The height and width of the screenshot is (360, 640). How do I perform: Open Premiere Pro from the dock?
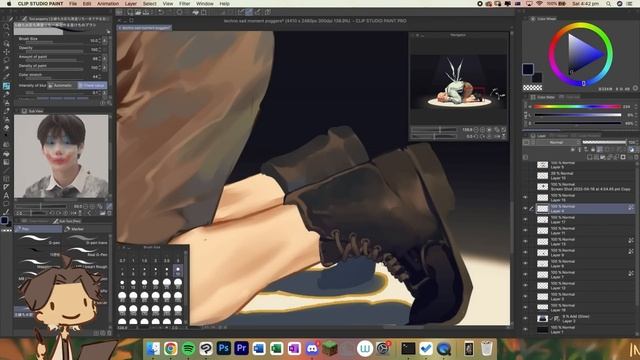click(x=241, y=349)
